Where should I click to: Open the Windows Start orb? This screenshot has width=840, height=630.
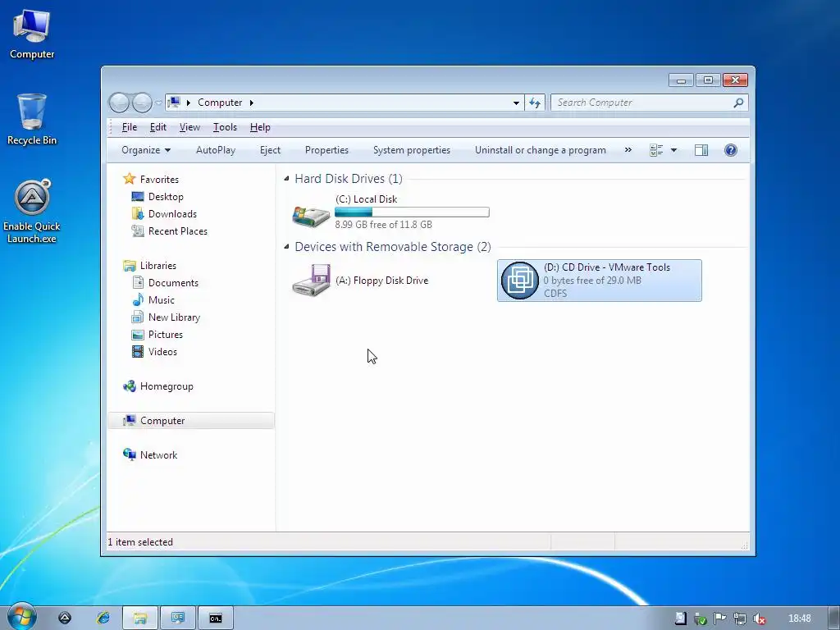click(21, 617)
